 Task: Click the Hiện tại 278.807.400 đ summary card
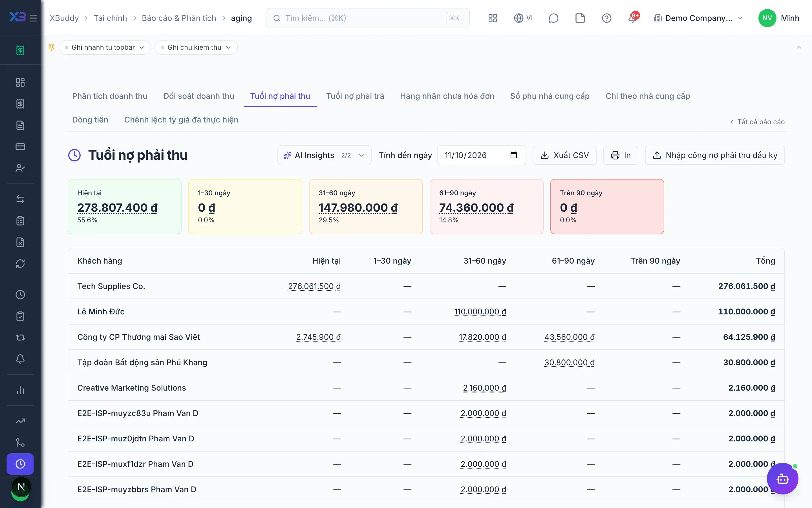click(125, 207)
